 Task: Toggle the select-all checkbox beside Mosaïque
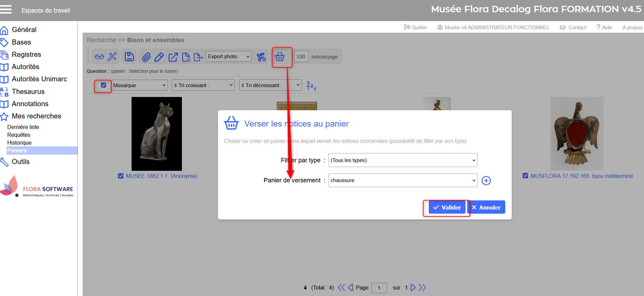[104, 85]
